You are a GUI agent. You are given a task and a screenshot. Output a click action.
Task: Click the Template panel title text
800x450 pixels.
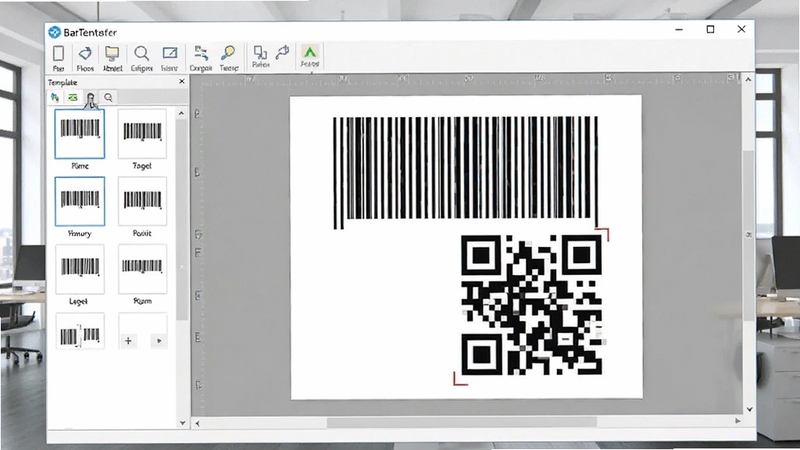coord(62,82)
